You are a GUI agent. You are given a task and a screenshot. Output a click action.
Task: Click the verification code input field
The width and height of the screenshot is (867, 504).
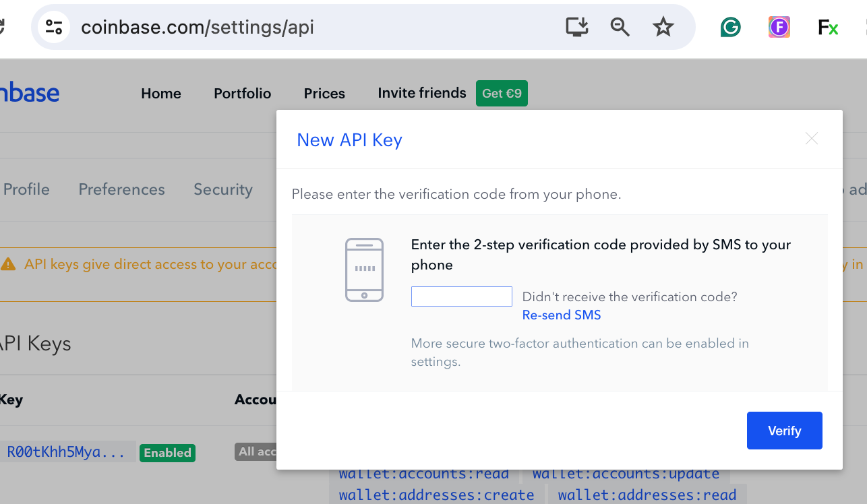pyautogui.click(x=462, y=296)
